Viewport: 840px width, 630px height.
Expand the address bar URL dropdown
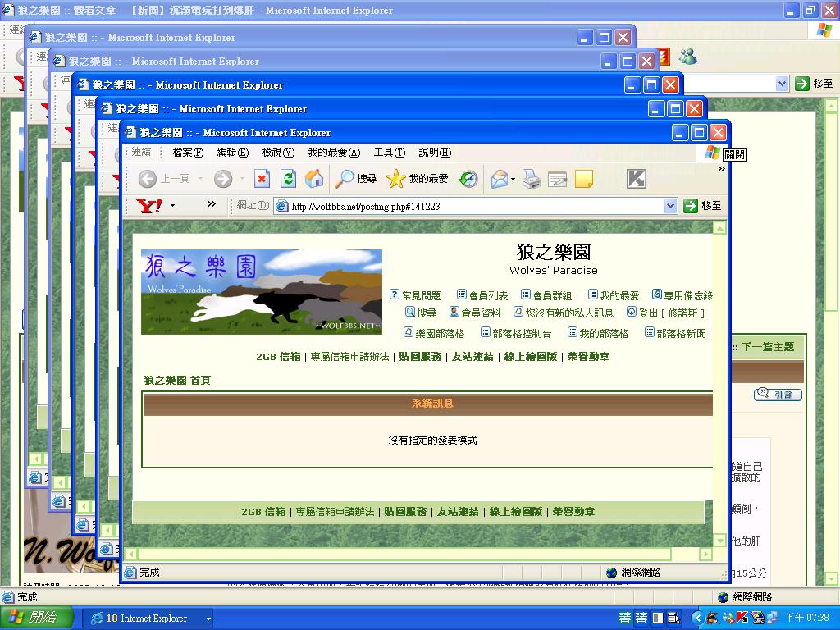[670, 206]
